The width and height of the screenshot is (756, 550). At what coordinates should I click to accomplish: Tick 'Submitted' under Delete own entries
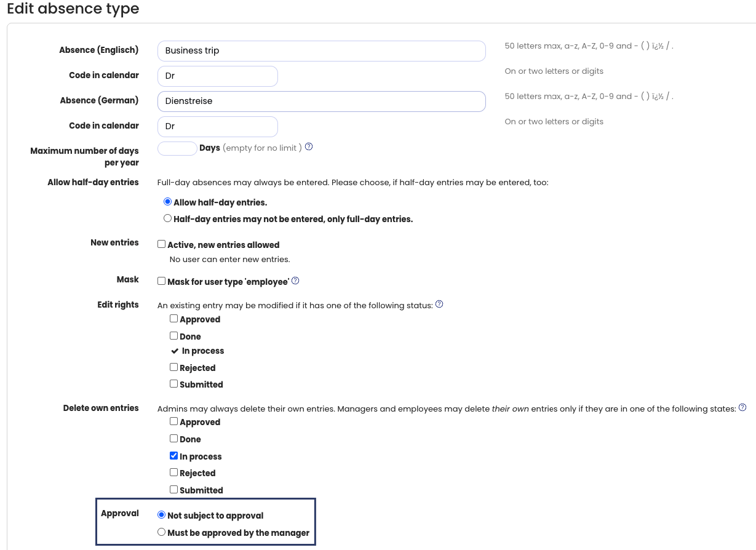pos(174,490)
